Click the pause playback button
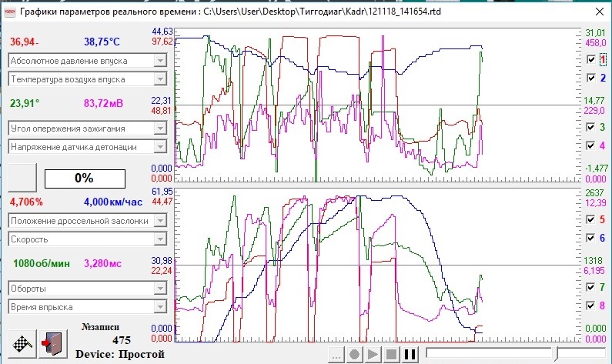612x364 pixels. tap(410, 354)
